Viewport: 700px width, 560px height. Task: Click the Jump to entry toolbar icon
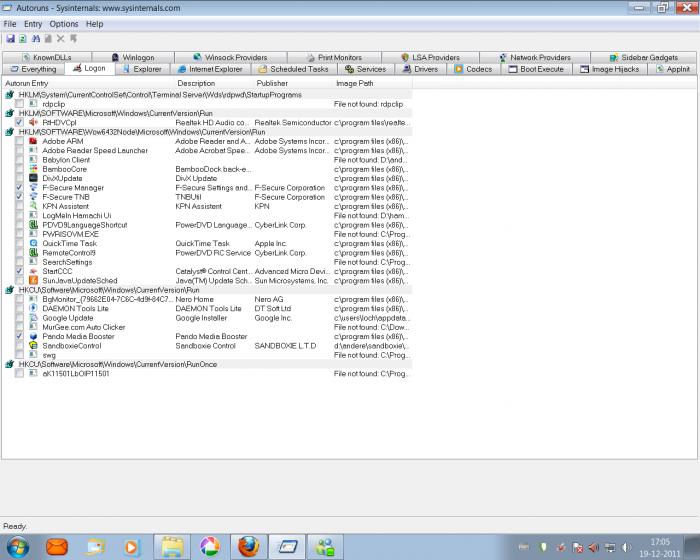pyautogui.click(x=74, y=39)
